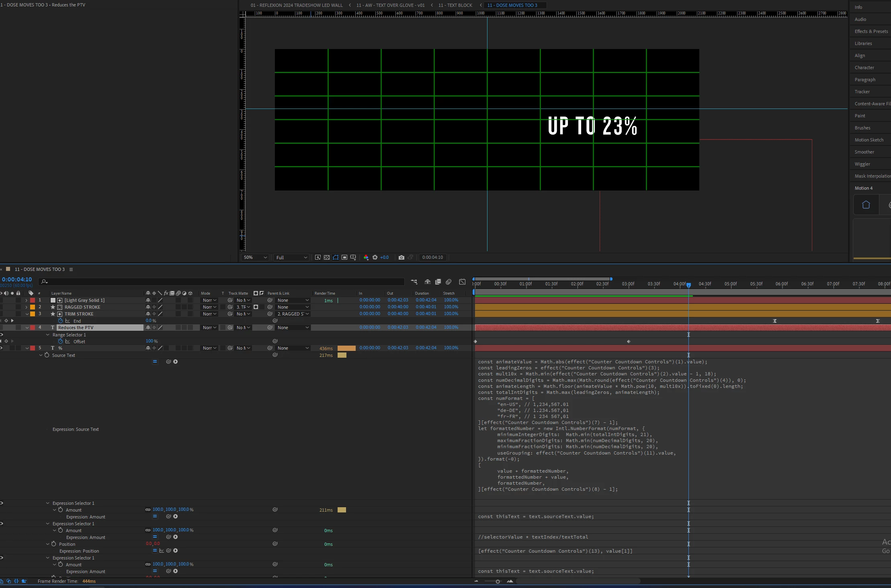Open the Show Channel RGB icon

point(366,258)
